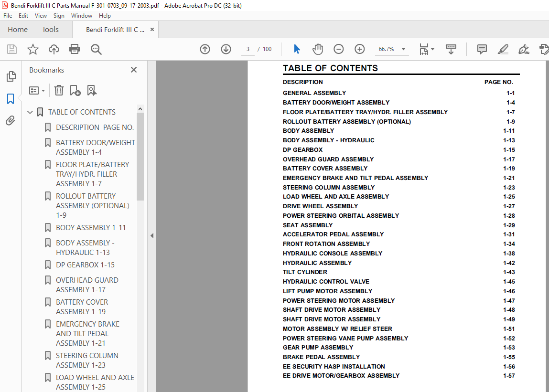Click GENERAL ASSEMBLY line in document
The height and width of the screenshot is (392, 549).
tap(314, 93)
